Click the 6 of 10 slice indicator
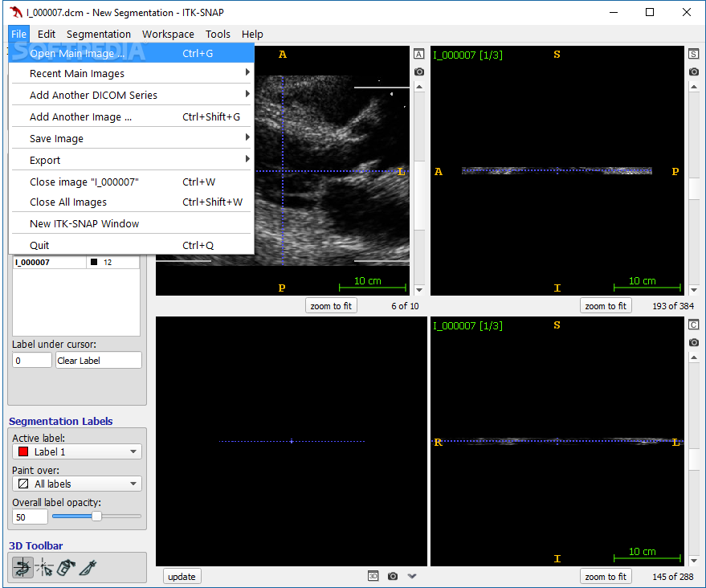 click(405, 306)
